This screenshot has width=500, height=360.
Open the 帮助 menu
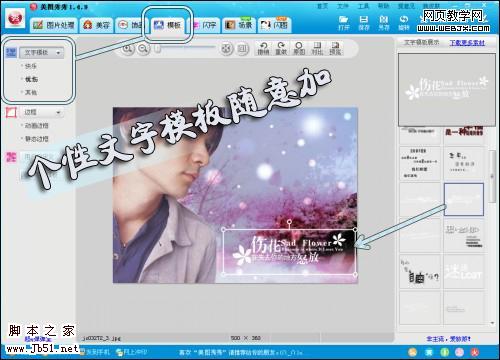384,6
